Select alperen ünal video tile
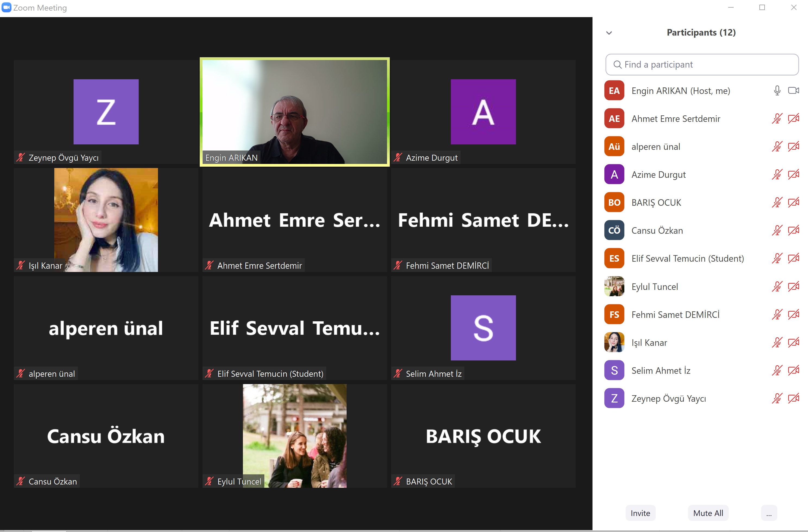The height and width of the screenshot is (532, 808). point(106,328)
